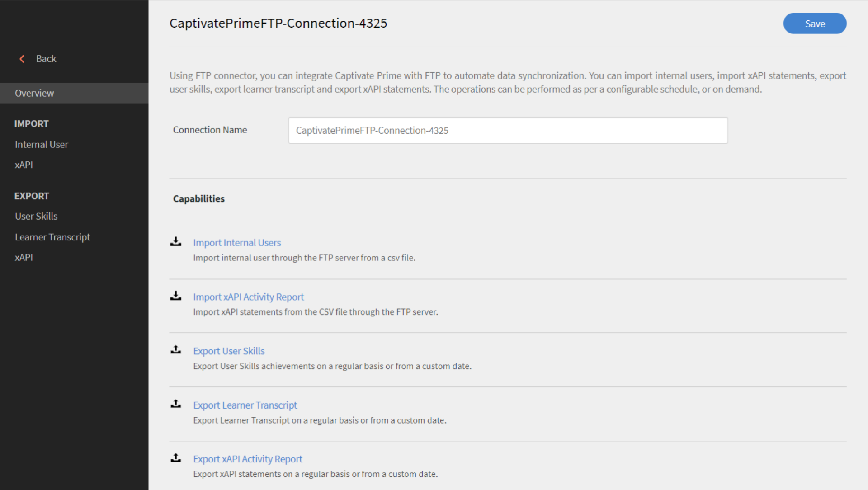Click export icon beside Export xAPI Activity Report
Image resolution: width=868 pixels, height=490 pixels.
[176, 458]
